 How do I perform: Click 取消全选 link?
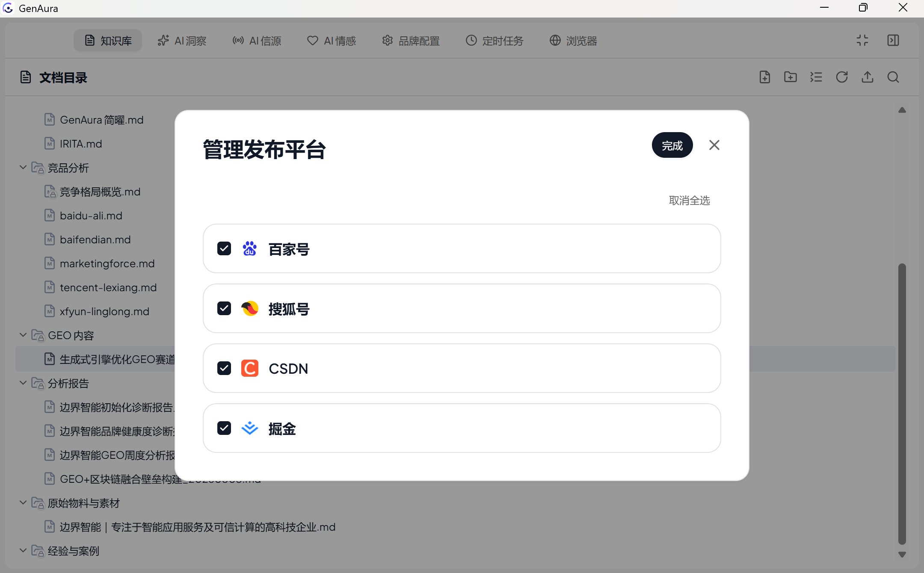pos(689,201)
